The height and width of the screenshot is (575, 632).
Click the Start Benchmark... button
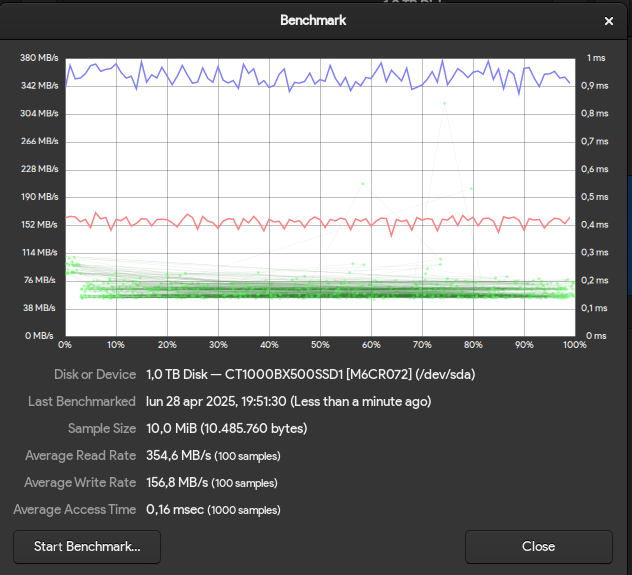point(87,546)
